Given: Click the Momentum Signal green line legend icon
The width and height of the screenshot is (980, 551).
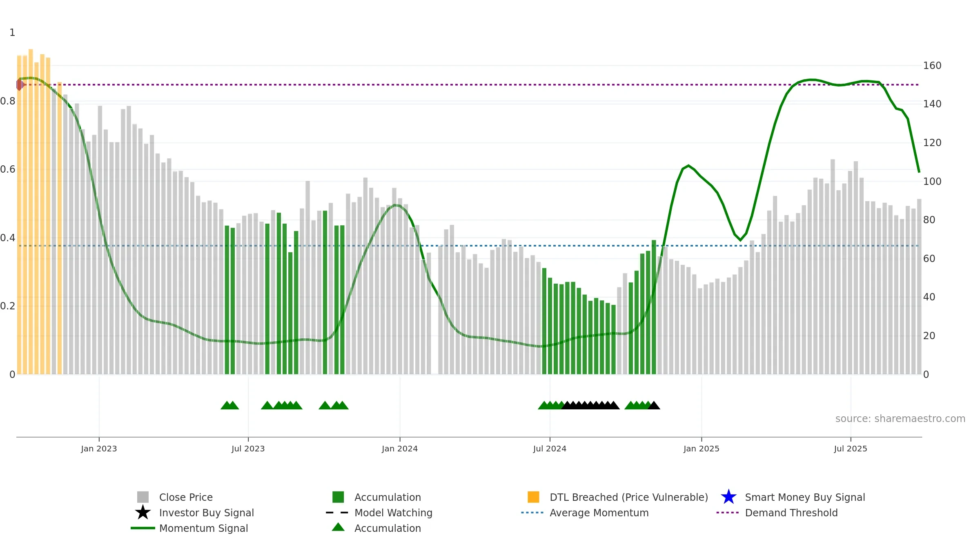Looking at the screenshot, I should (143, 528).
